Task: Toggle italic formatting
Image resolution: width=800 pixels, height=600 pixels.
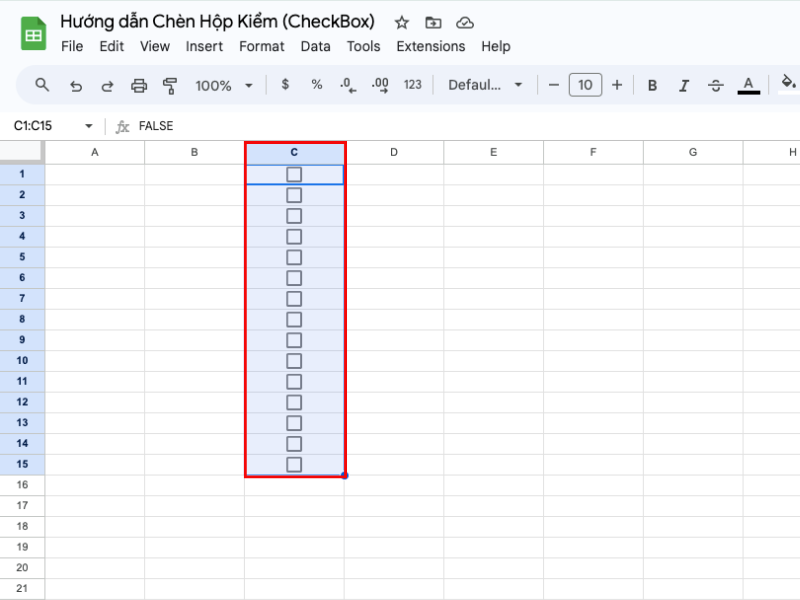Action: [684, 85]
